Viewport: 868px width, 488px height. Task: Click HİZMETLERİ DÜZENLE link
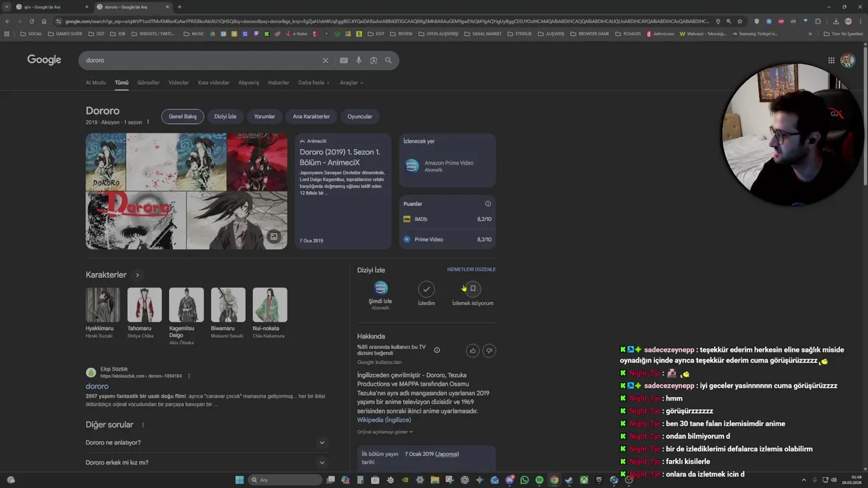pyautogui.click(x=471, y=270)
